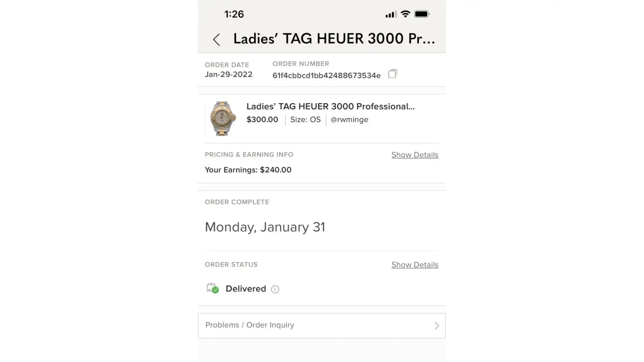
Task: Copy the order number with copy icon
Action: point(393,74)
